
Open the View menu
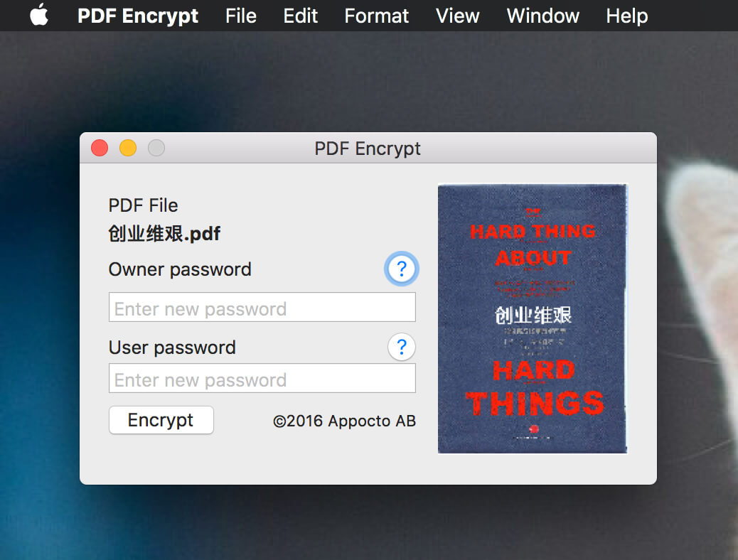[457, 16]
